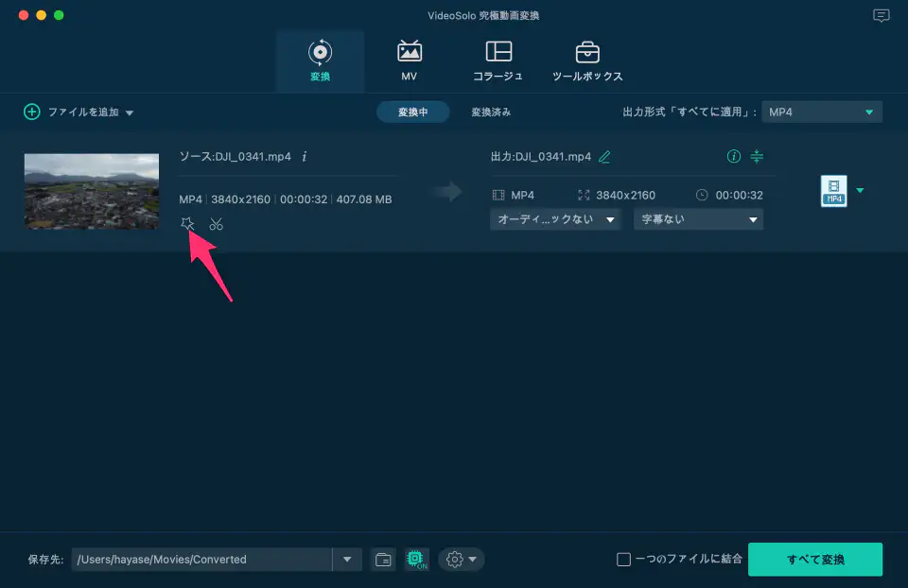908x588 pixels.
Task: Select the MP4 format thumbnail icon
Action: tap(833, 191)
